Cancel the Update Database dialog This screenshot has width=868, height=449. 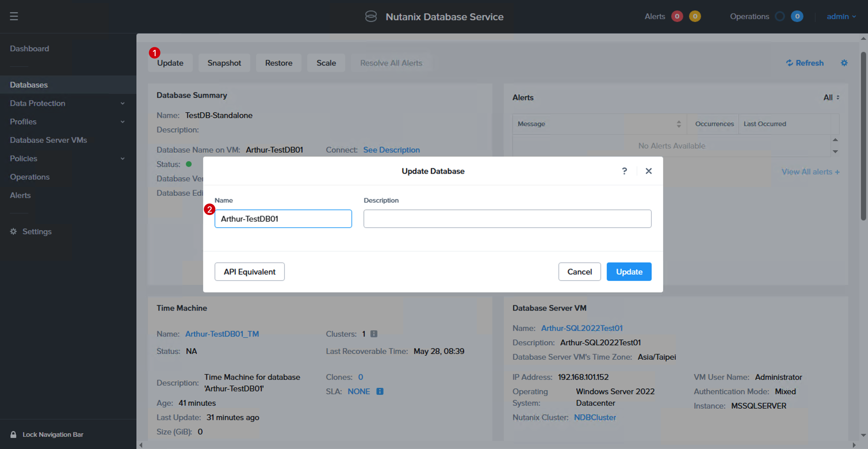tap(579, 272)
